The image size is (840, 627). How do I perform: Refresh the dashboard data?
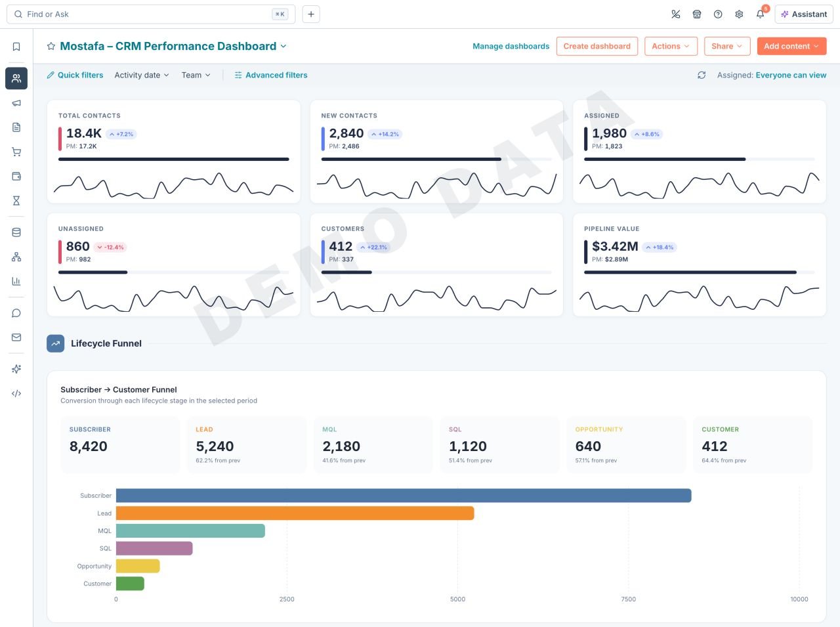(x=702, y=75)
